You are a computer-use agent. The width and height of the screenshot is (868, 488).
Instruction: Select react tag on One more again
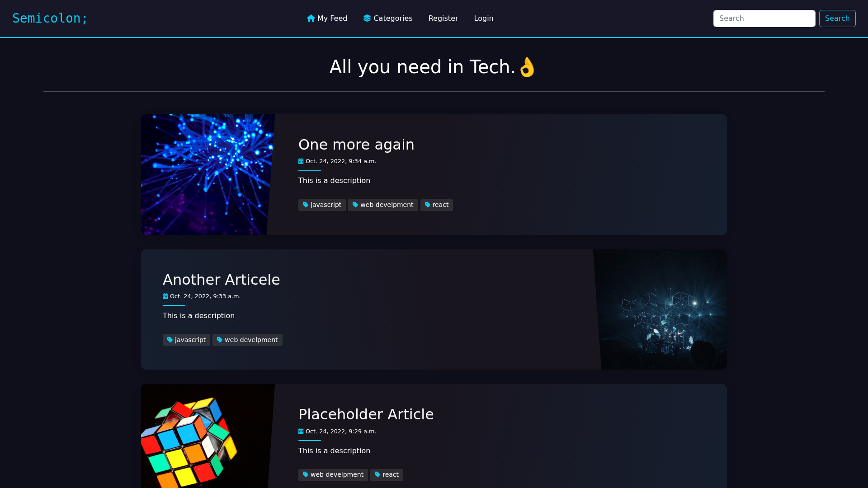coord(437,205)
